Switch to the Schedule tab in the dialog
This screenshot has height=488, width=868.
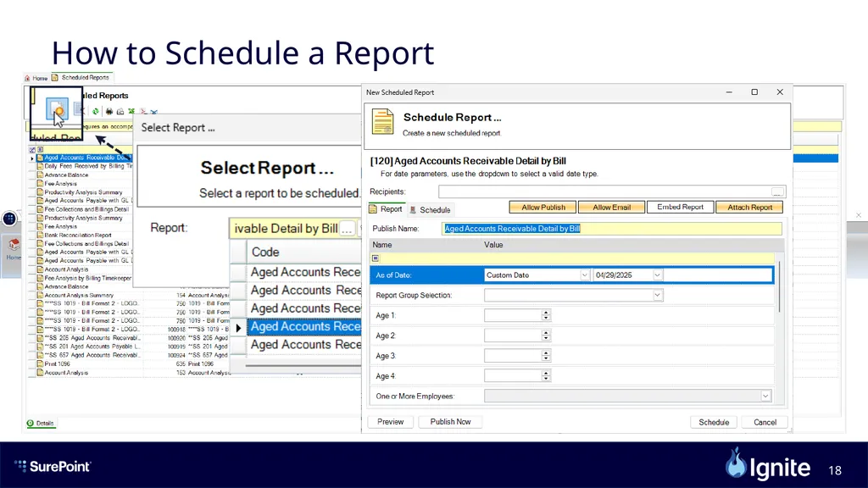430,210
